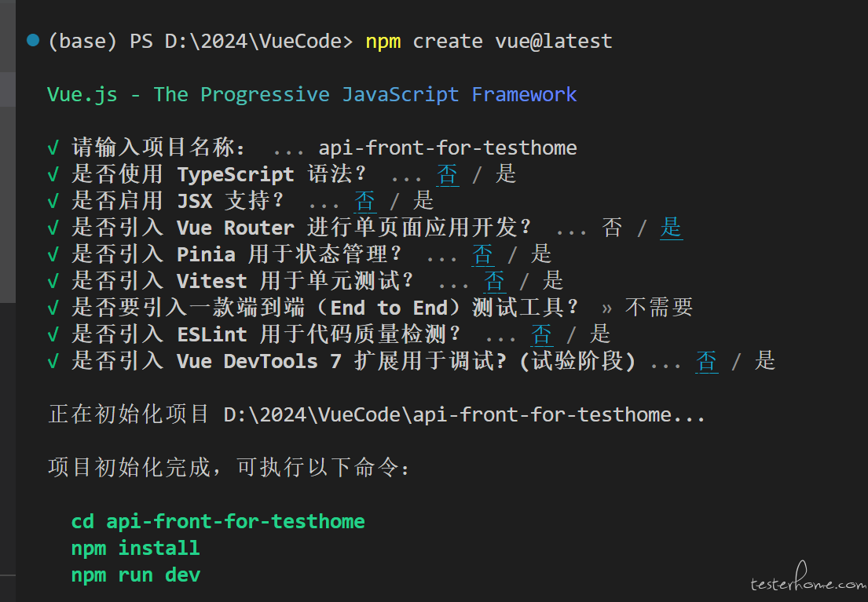Click the checkmark on the Vue Router line

[x=53, y=228]
